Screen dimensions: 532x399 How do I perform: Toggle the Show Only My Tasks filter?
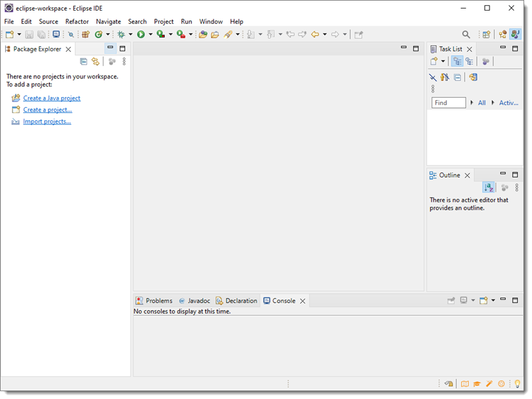click(445, 77)
